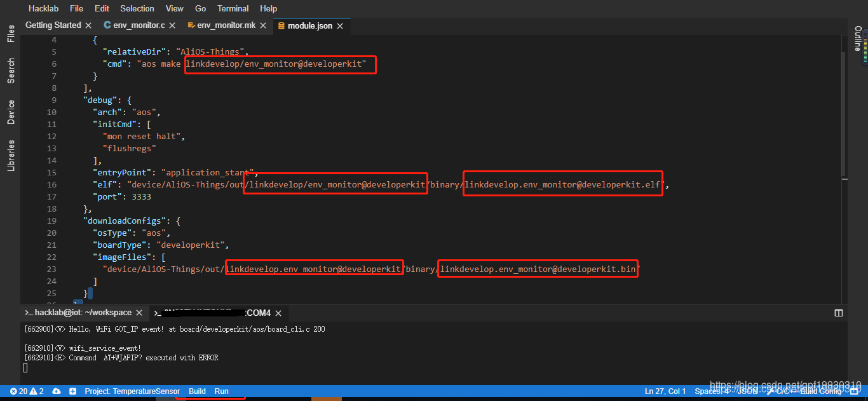Click the "initCmd" key on line 11

click(114, 124)
